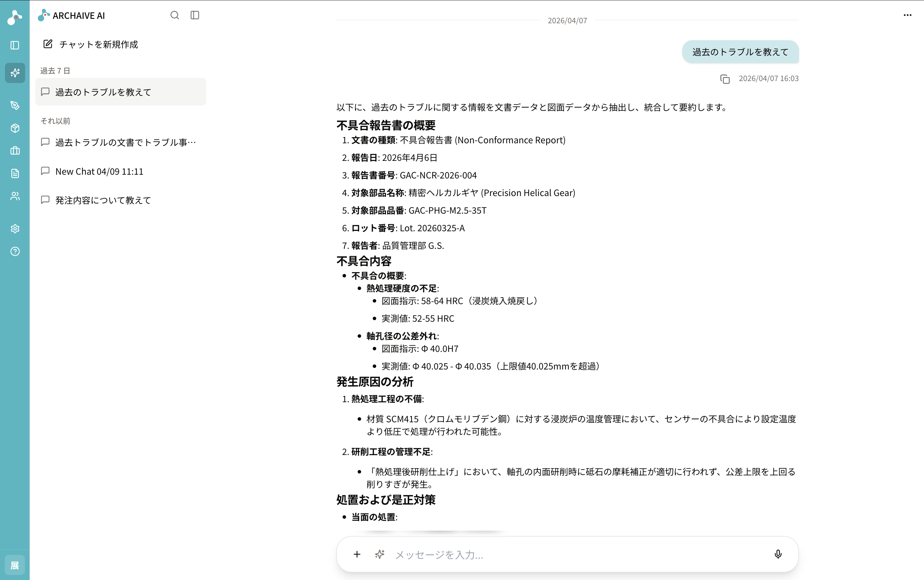Click the 軸孔径の公差外れ bullet
This screenshot has width=924, height=580.
coord(403,337)
